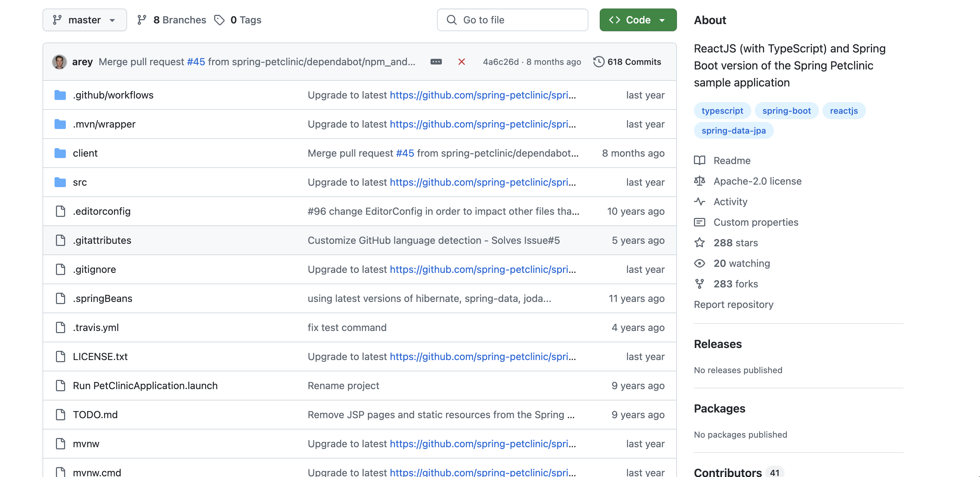Open the 0 Tags page

coord(238,20)
